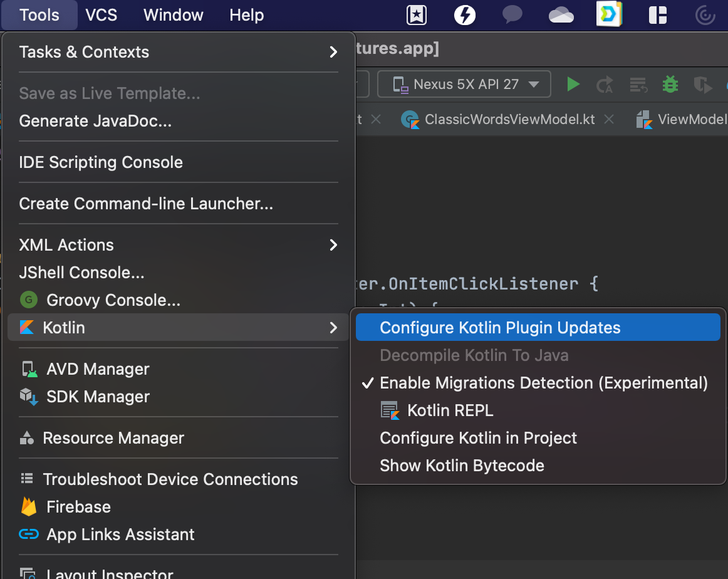Viewport: 728px width, 579px height.
Task: Choose Show Kotlin Bytecode
Action: coord(462,466)
